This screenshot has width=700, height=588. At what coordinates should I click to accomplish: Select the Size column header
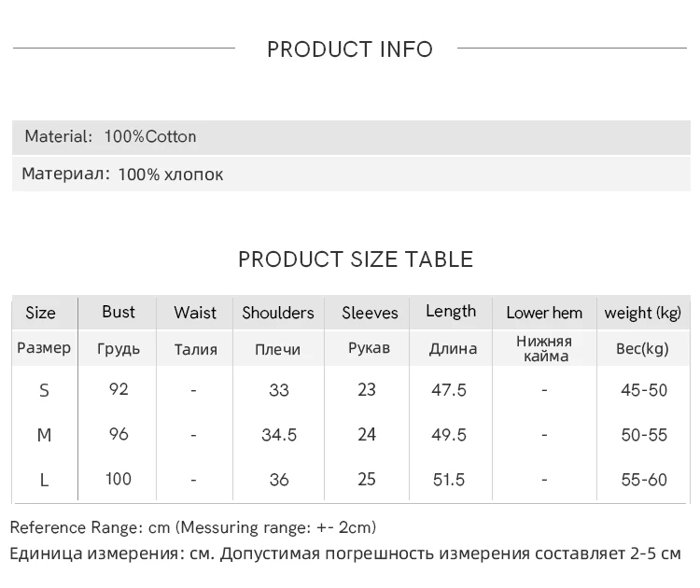pyautogui.click(x=40, y=314)
